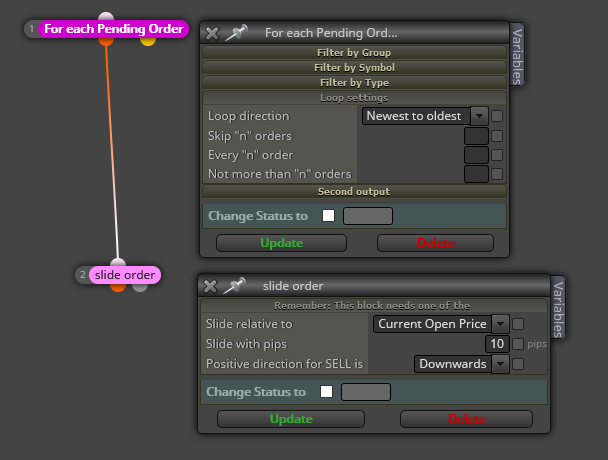608x460 pixels.
Task: Open Variables tab on slide order panel
Action: coord(558,309)
